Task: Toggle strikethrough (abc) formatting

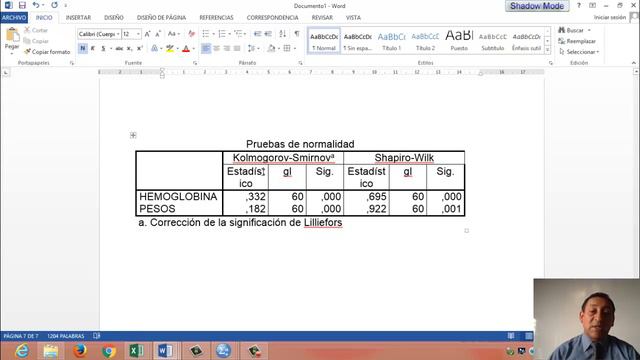Action: coord(119,49)
